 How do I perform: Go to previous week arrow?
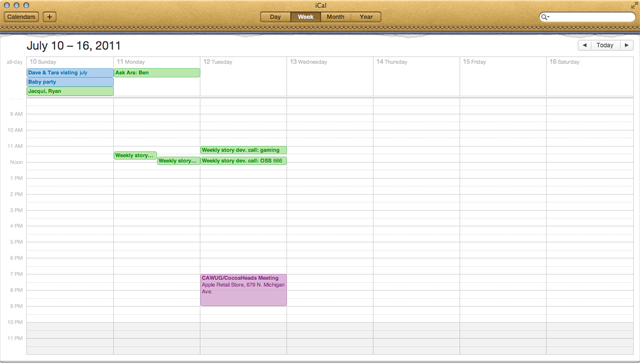point(584,45)
